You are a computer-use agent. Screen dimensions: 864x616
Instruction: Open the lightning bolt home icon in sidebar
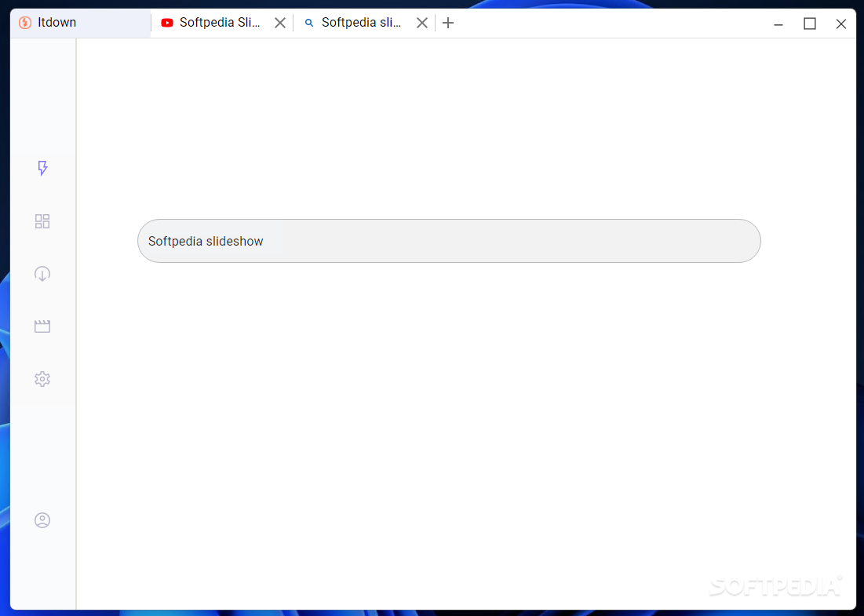pos(42,168)
